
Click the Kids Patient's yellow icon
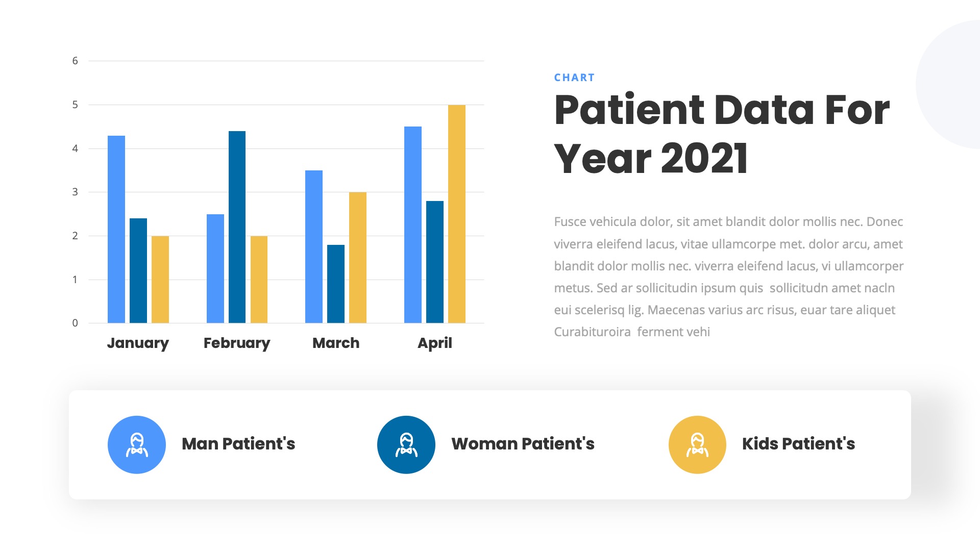(x=697, y=445)
